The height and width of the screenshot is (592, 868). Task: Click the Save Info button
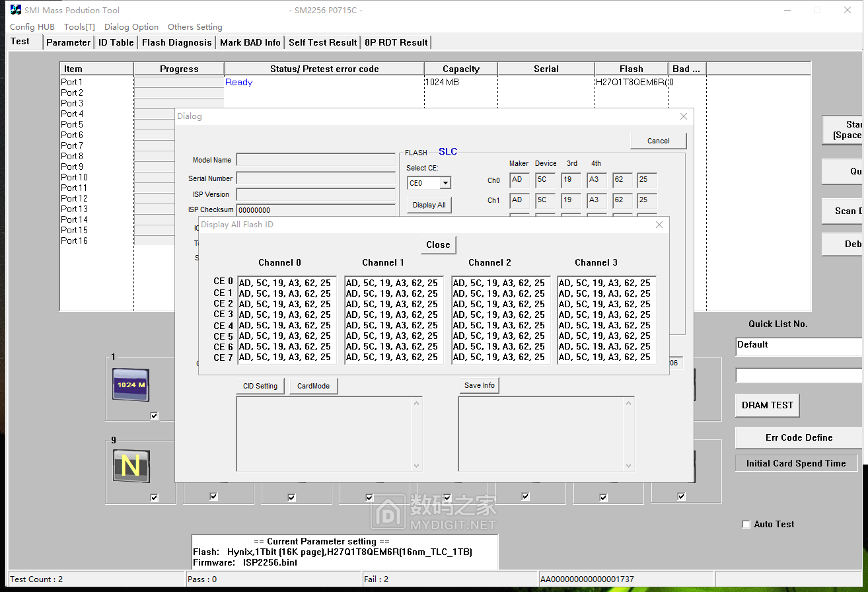tap(480, 385)
